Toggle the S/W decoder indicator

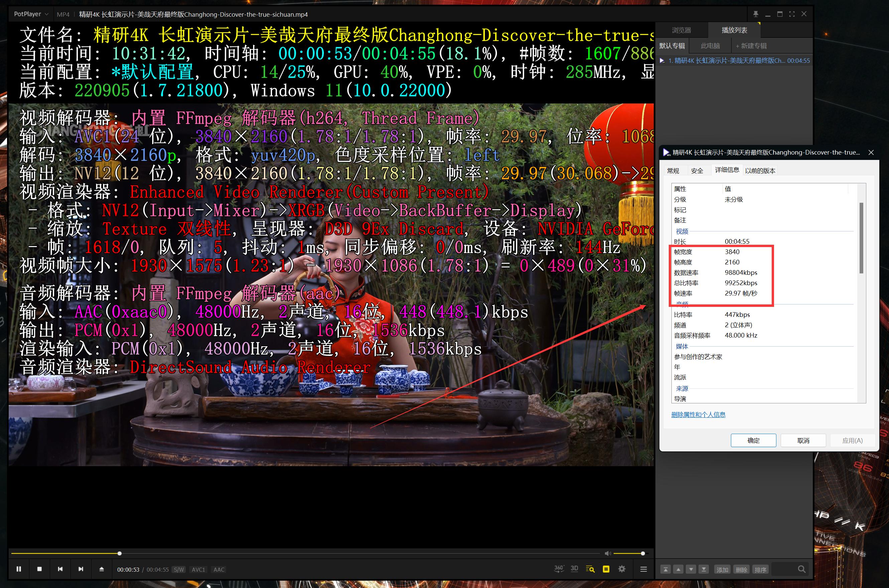[179, 569]
